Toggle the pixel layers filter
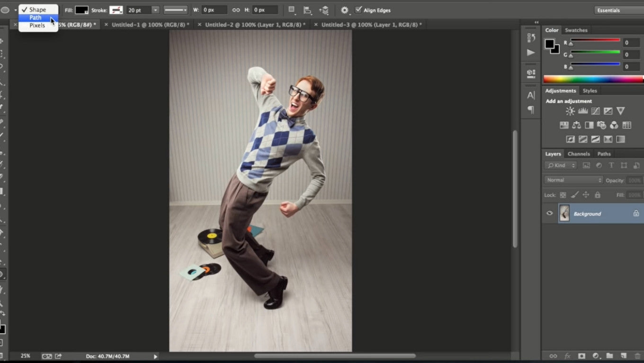The width and height of the screenshot is (644, 363). 586,165
